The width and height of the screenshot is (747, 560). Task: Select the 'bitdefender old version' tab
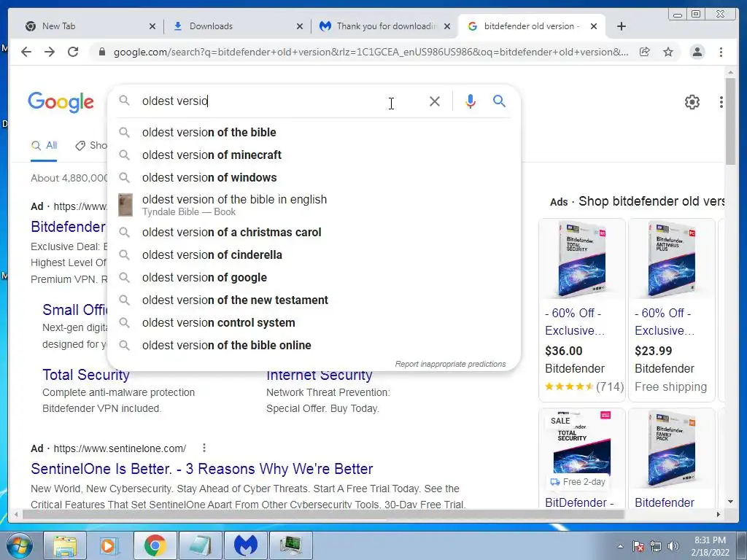[531, 26]
